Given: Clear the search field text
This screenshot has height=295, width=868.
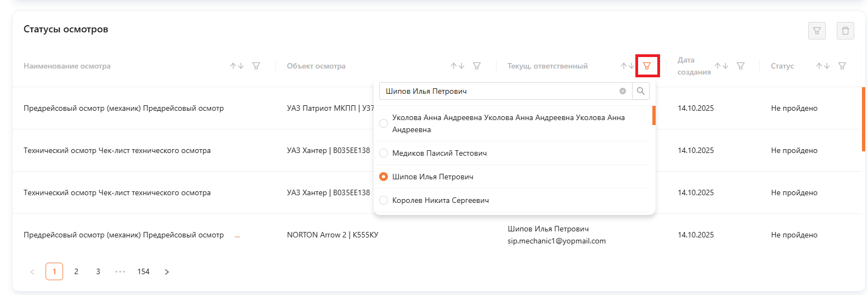Looking at the screenshot, I should 623,91.
